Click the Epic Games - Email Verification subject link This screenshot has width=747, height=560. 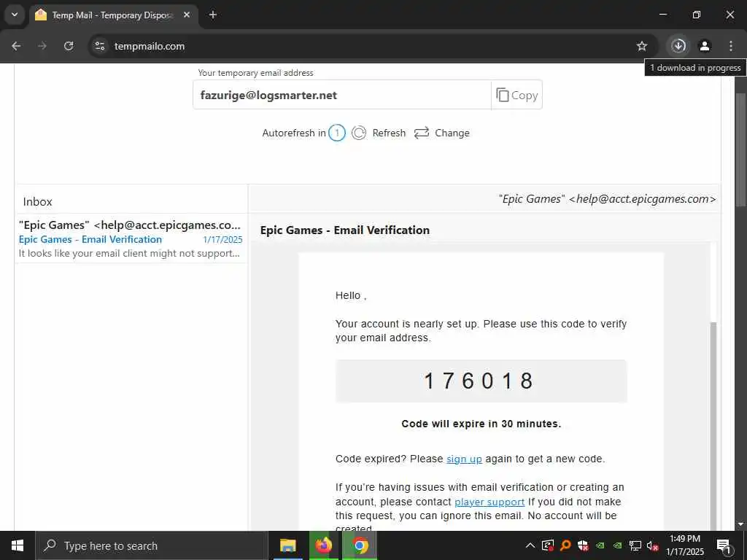pos(90,239)
